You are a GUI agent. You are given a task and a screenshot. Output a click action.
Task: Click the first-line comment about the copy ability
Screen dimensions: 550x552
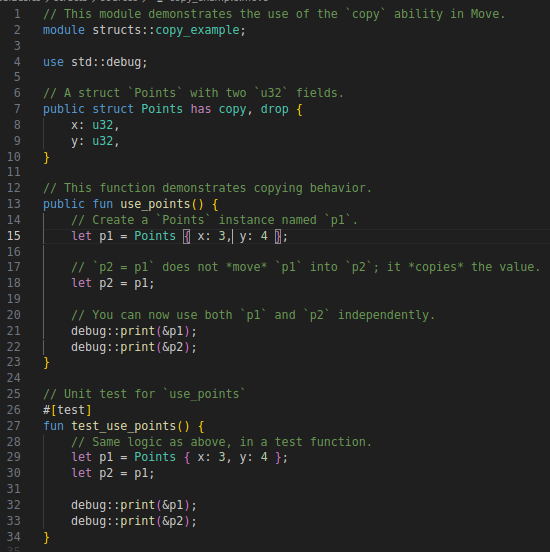[x=274, y=14]
